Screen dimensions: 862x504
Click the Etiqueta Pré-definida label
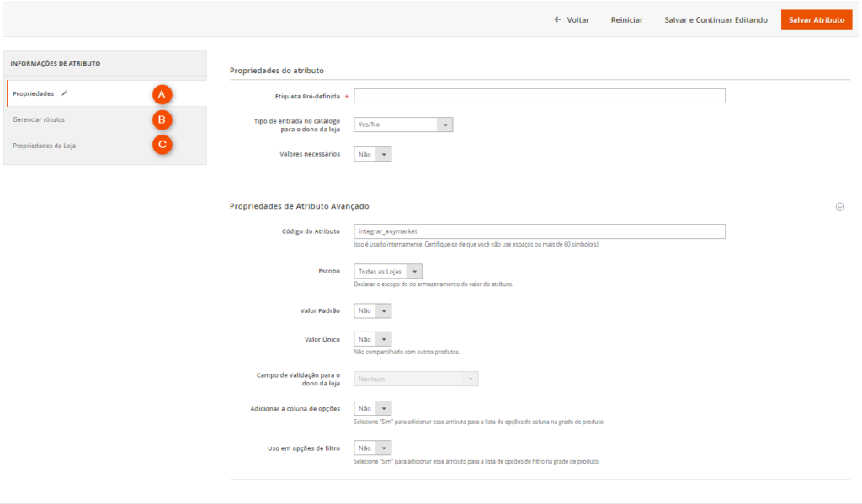point(307,96)
